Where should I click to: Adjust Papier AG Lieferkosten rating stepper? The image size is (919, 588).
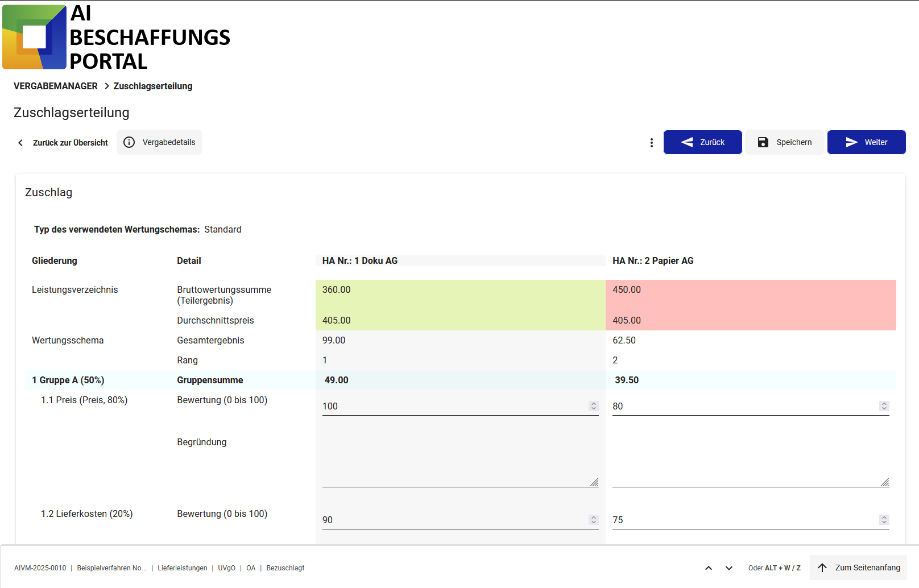point(884,520)
